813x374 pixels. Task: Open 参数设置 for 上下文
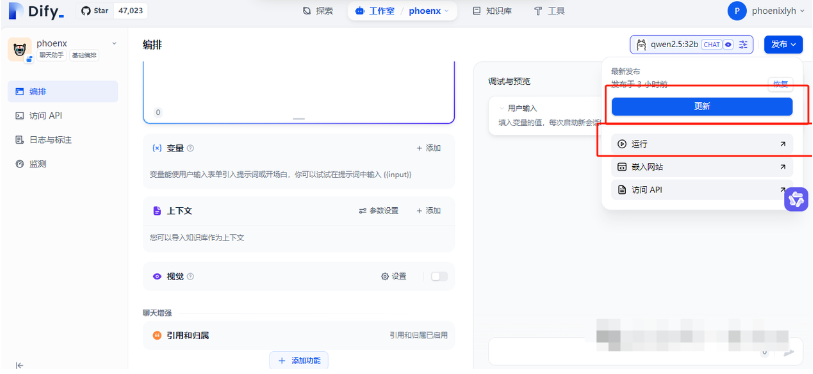coord(379,211)
